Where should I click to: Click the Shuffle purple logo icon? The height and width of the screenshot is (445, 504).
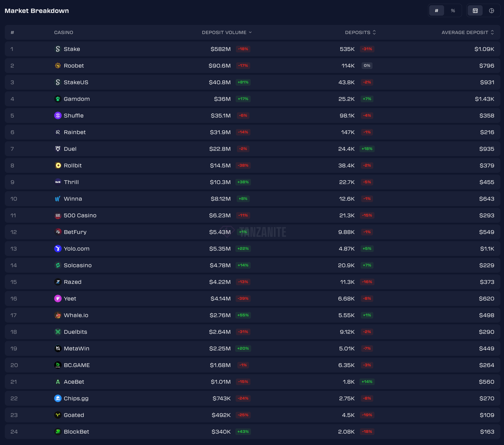point(58,116)
